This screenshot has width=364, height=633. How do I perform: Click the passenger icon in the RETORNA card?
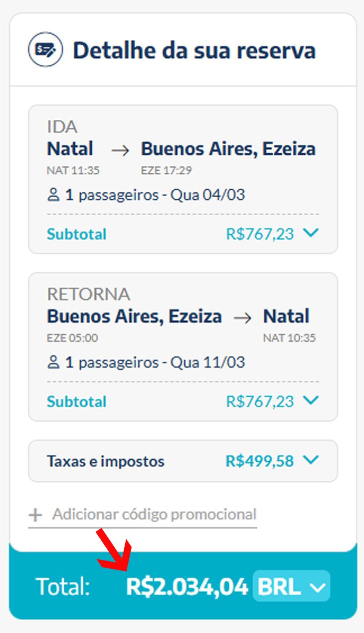[53, 362]
